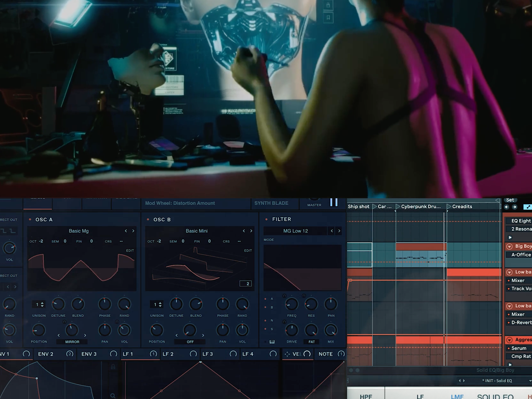Click next warp mode arrow beside OFF
Viewport: 532px width, 399px height.
[203, 335]
